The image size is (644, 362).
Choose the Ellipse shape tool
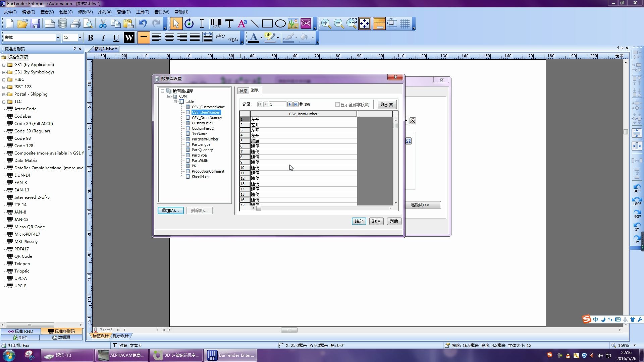pyautogui.click(x=280, y=23)
